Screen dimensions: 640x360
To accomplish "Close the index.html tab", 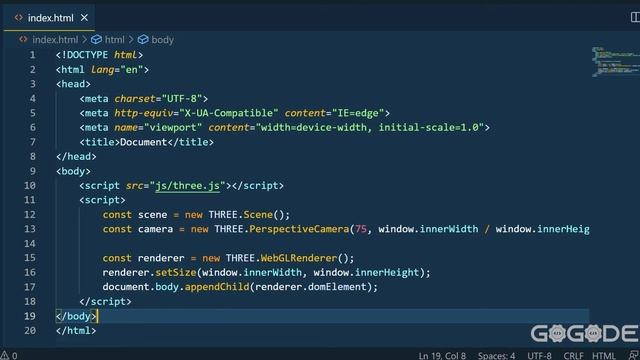I will (84, 18).
